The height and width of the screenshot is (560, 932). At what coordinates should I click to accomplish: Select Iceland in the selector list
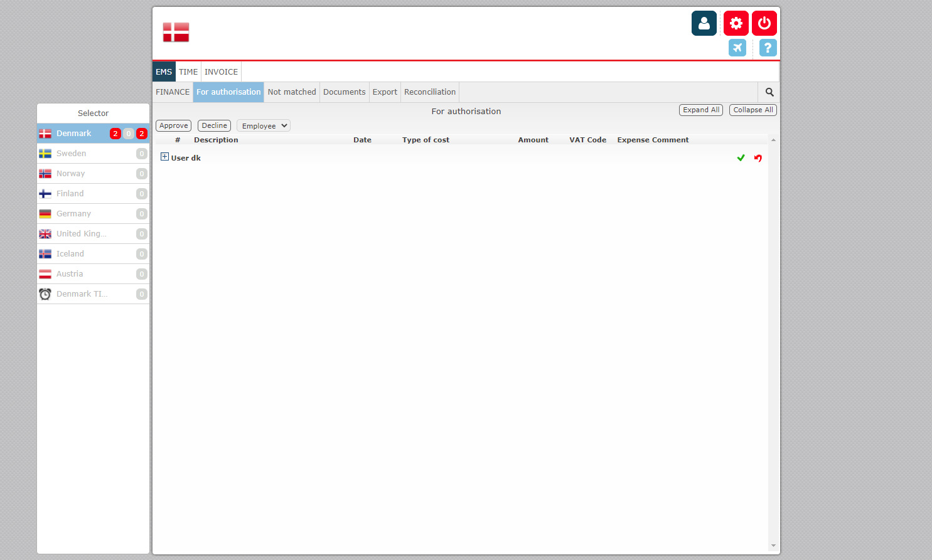[93, 254]
